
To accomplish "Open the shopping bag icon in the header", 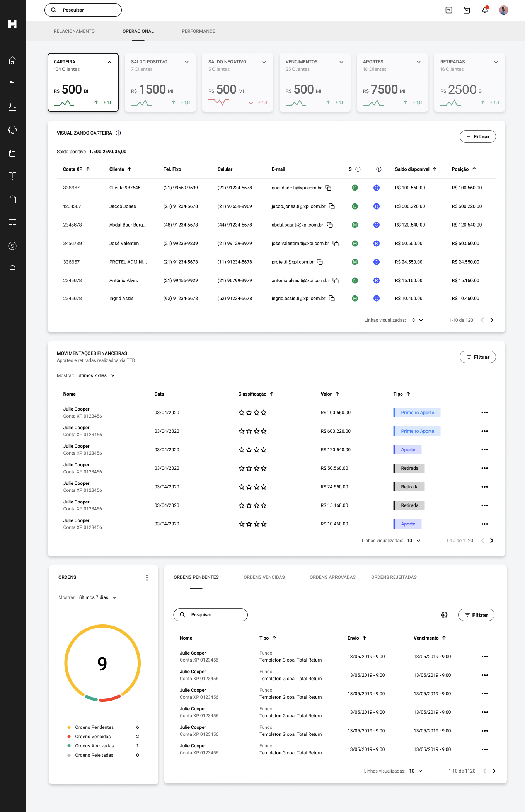I will coord(467,10).
